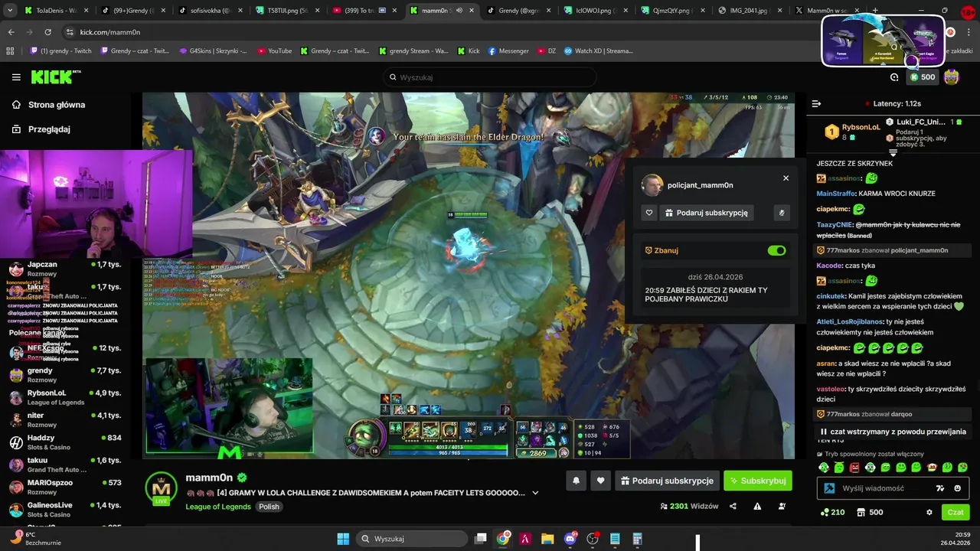Open Discord from the Windows taskbar

tap(570, 539)
